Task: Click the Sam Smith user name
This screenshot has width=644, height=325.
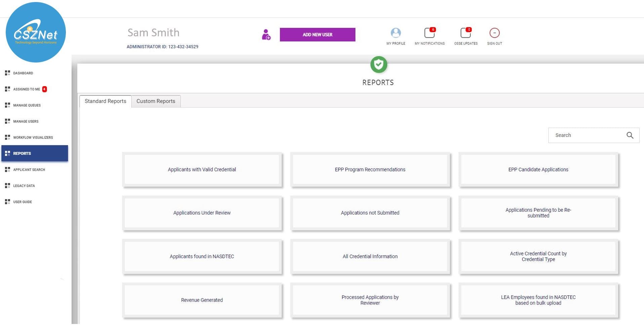Action: pyautogui.click(x=153, y=33)
